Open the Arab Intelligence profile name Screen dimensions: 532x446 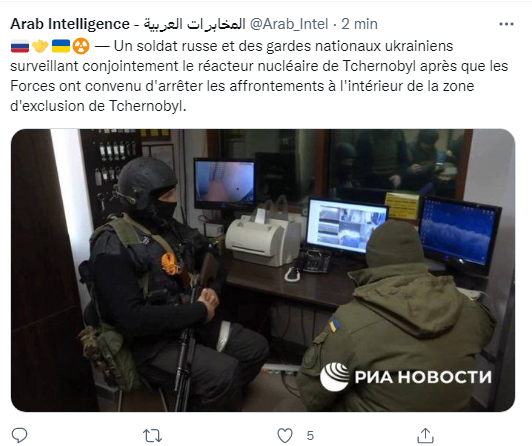[70, 24]
